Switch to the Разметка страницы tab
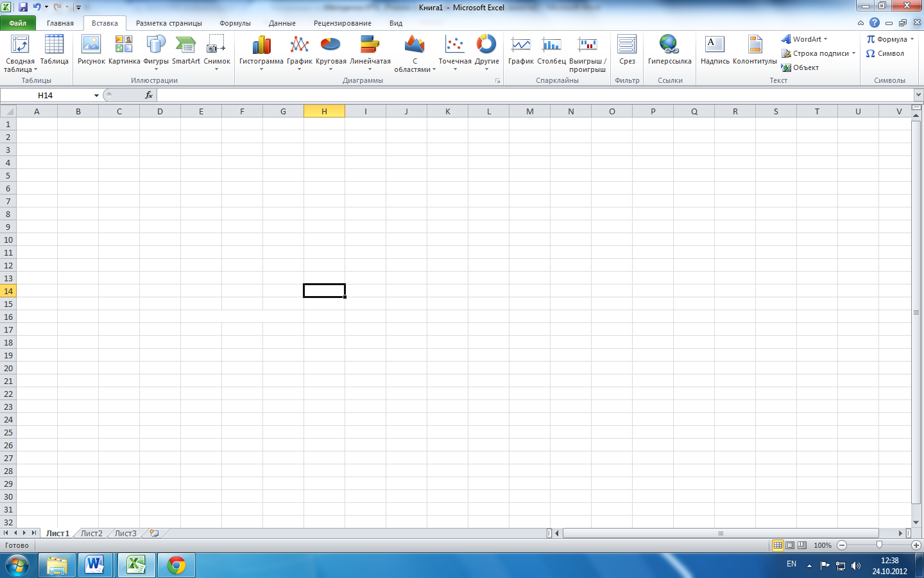Screen dimensions: 924x578 click(x=169, y=23)
